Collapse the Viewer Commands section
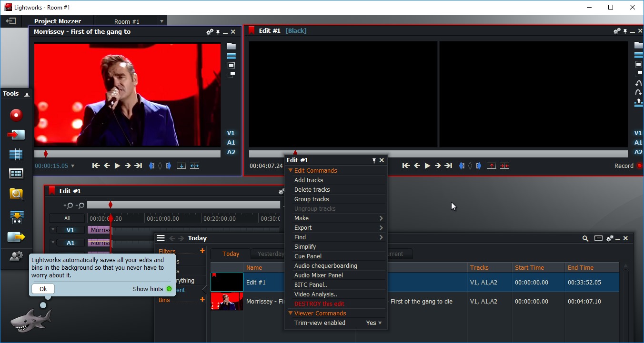Viewport: 644px width, 343px height. (x=290, y=314)
